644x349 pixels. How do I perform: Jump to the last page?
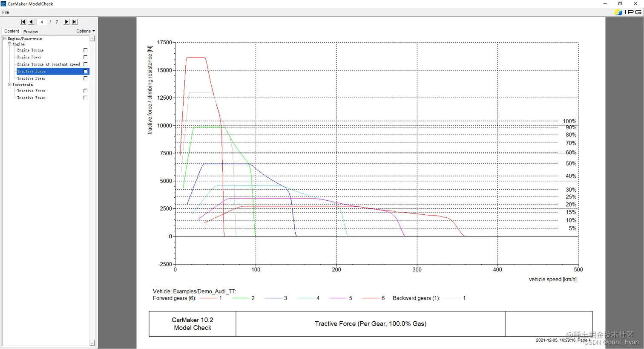[75, 22]
